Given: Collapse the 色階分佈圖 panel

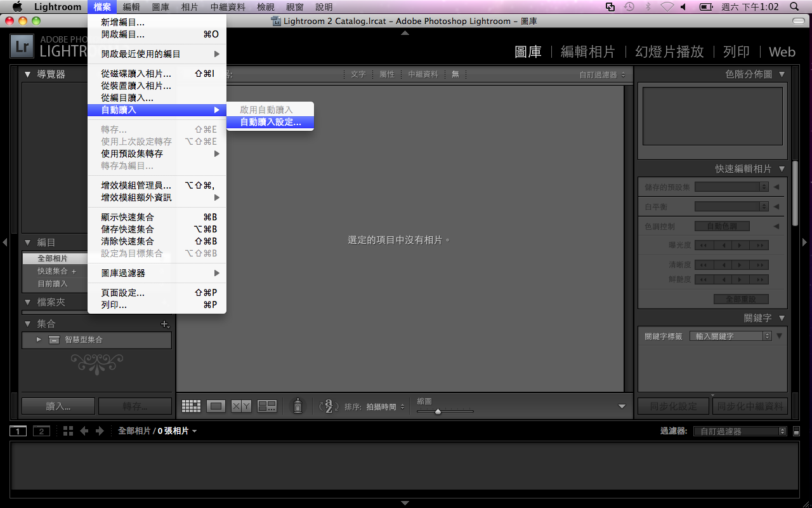Looking at the screenshot, I should tap(782, 74).
